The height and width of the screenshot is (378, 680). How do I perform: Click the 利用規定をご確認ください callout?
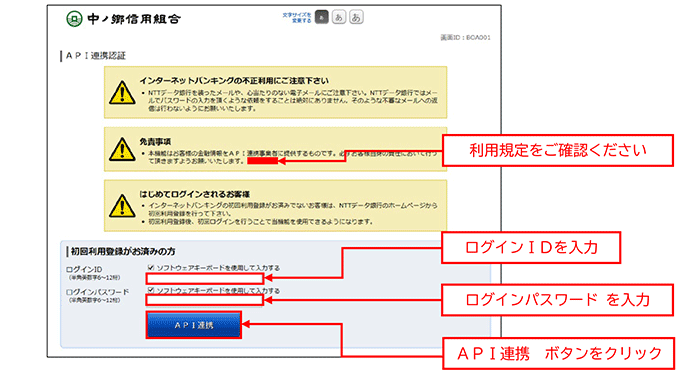pos(558,150)
